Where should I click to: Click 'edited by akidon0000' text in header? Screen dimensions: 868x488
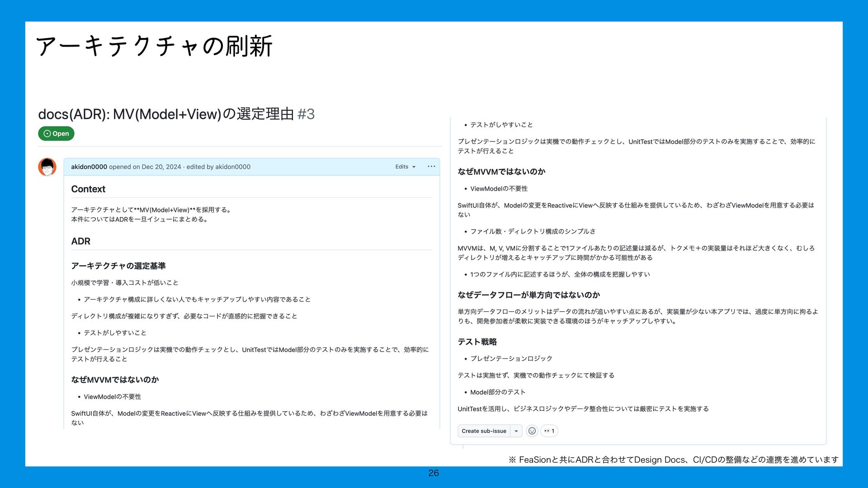pos(218,167)
